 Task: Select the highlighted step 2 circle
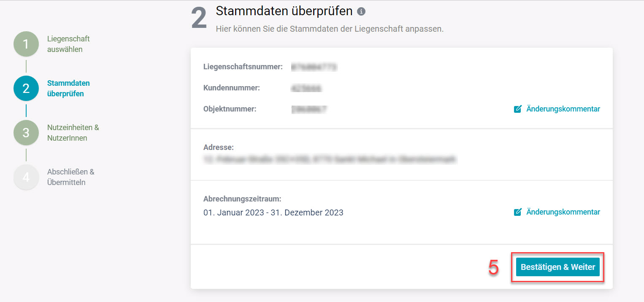[x=26, y=88]
